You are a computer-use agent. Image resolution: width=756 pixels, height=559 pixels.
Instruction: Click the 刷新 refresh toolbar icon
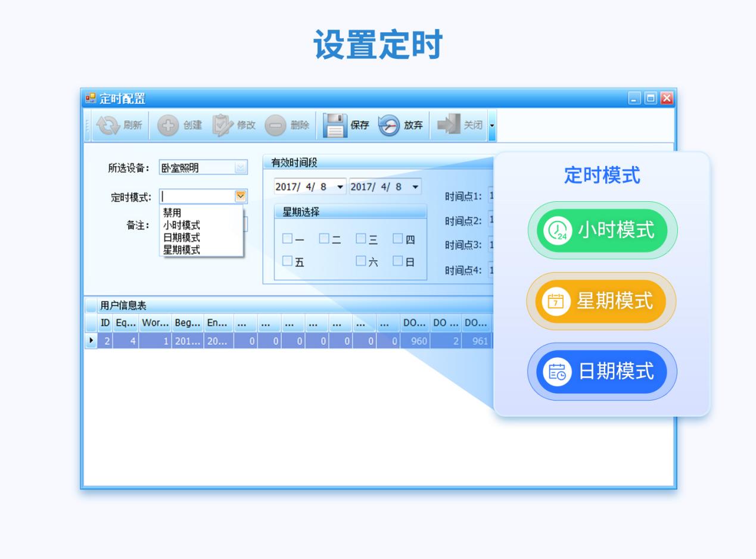click(108, 125)
